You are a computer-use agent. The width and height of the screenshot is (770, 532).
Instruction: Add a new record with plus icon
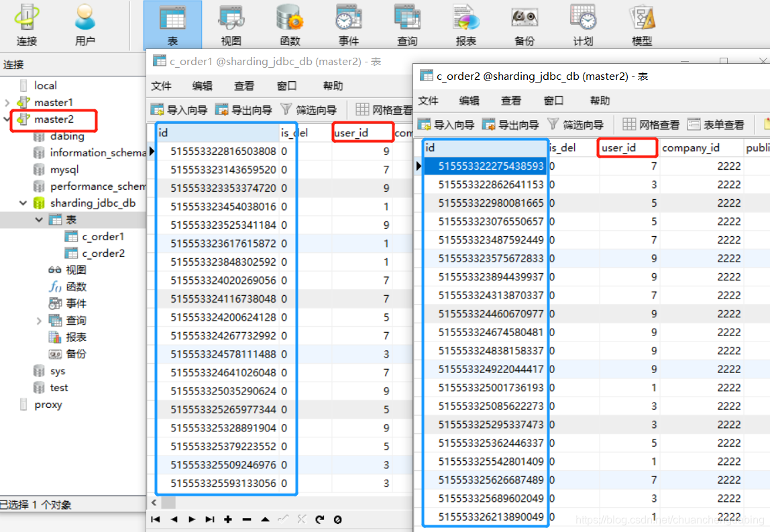click(228, 519)
